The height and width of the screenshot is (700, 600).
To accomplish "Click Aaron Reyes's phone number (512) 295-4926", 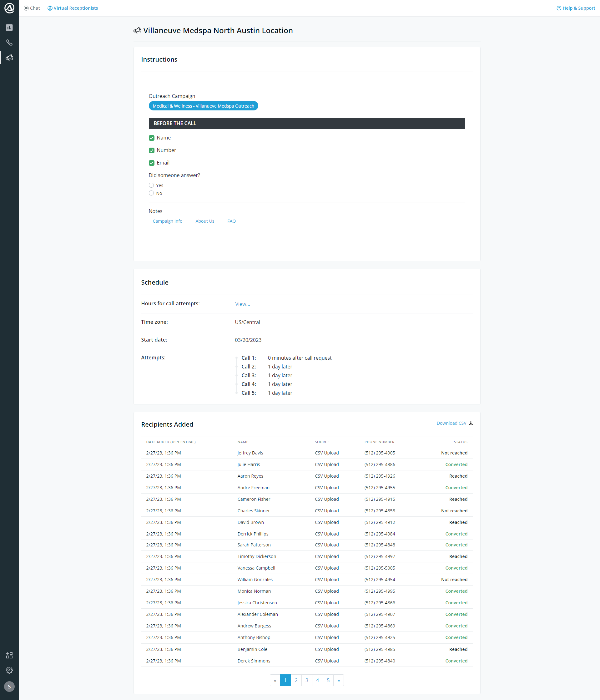I will [x=380, y=476].
